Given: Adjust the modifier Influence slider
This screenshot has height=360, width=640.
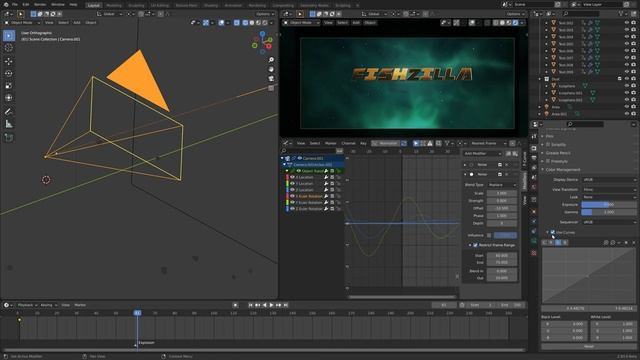Looking at the screenshot, I should click(x=505, y=236).
